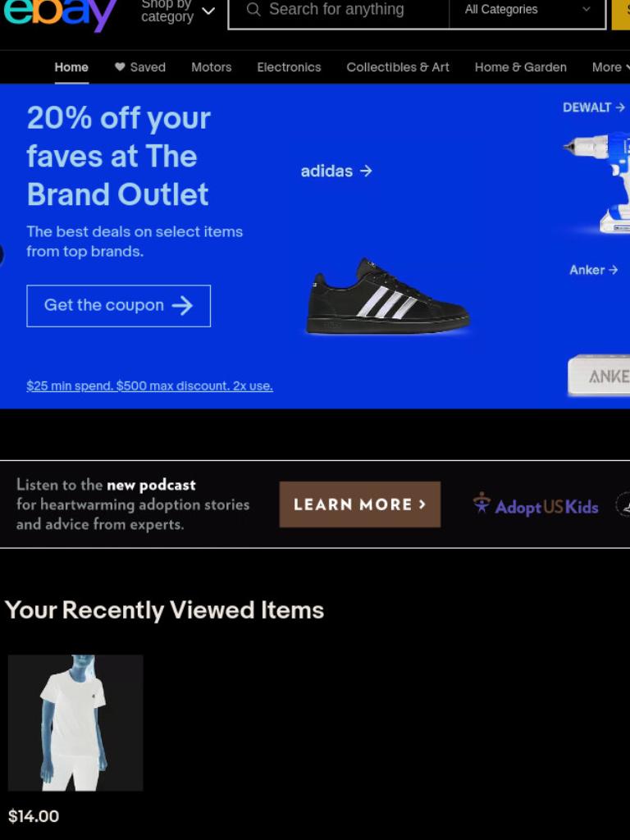This screenshot has height=840, width=630.
Task: Click the Get the coupon button
Action: click(118, 306)
